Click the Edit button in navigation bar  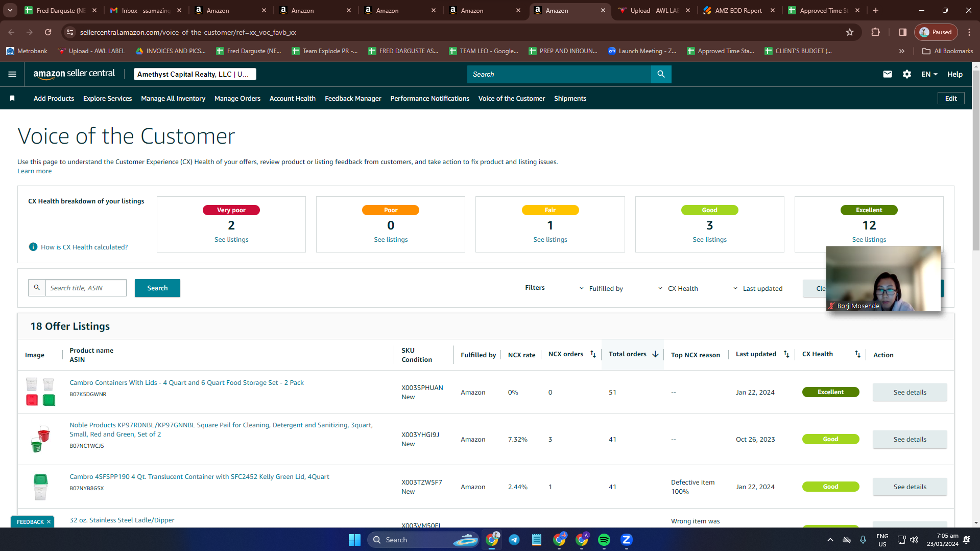tap(951, 98)
